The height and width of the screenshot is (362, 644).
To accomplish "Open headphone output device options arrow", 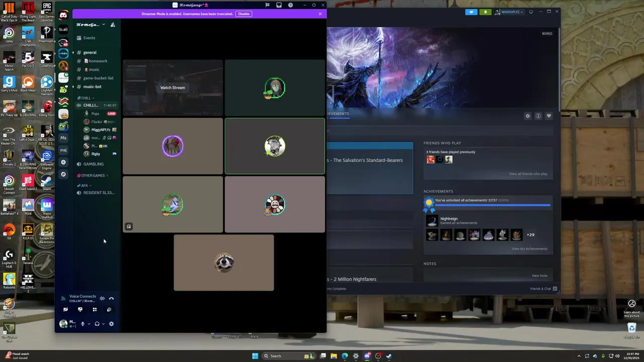I will [104, 324].
